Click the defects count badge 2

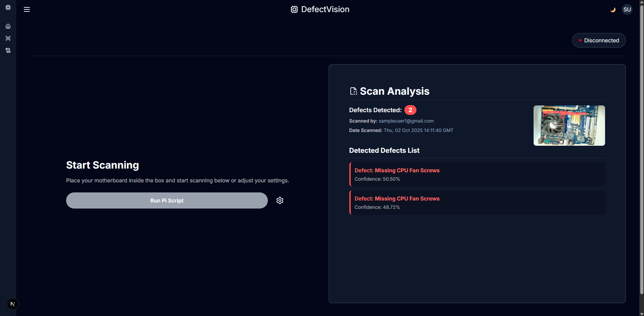point(410,110)
